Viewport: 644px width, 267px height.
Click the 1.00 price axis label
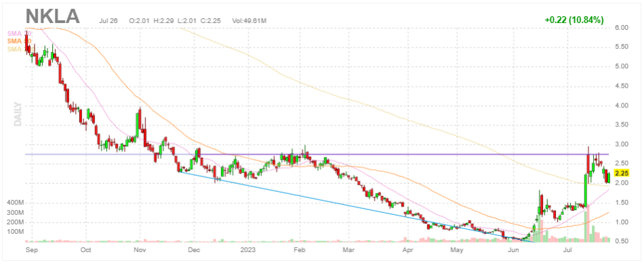tap(622, 222)
